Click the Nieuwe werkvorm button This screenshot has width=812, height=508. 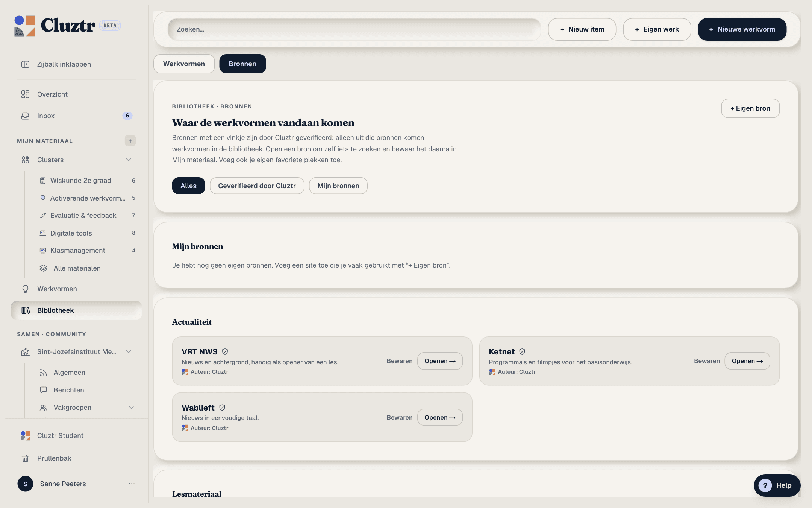[x=742, y=29]
